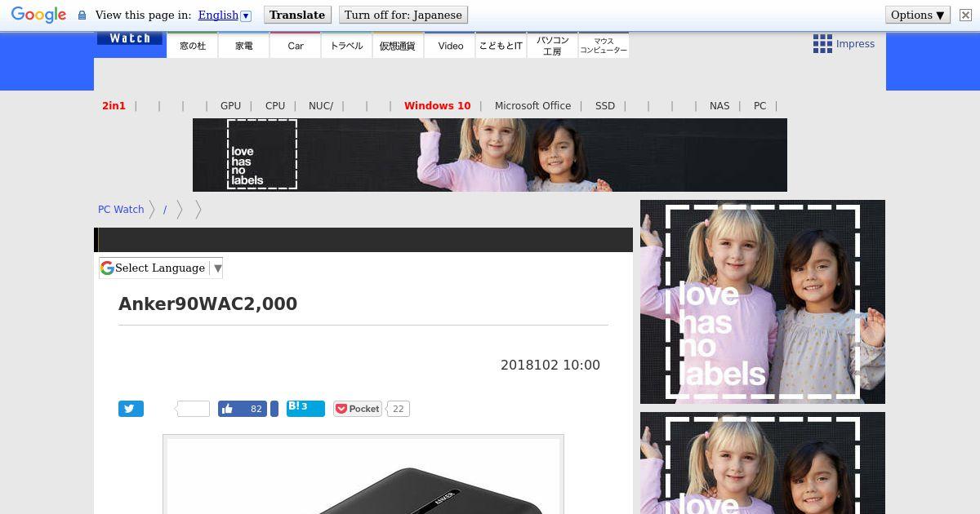Open the CPU topic link
Screen dimensions: 980x514
pos(275,106)
